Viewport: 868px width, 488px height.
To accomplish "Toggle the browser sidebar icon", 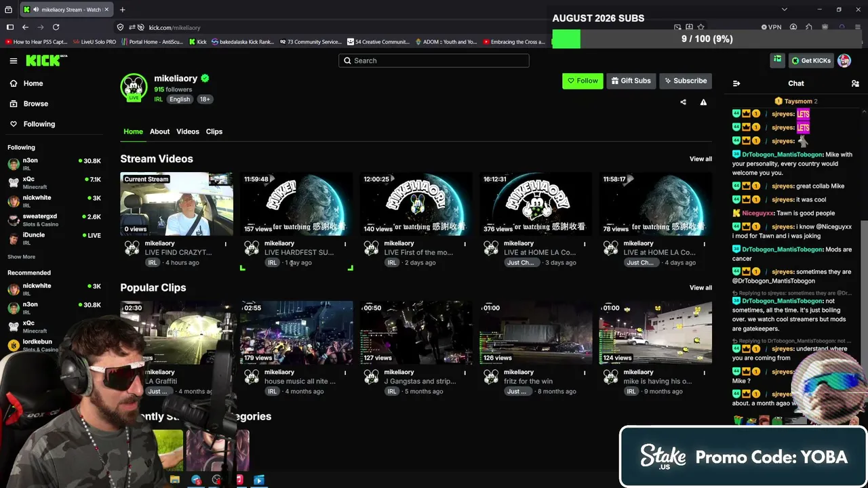I will (9, 27).
